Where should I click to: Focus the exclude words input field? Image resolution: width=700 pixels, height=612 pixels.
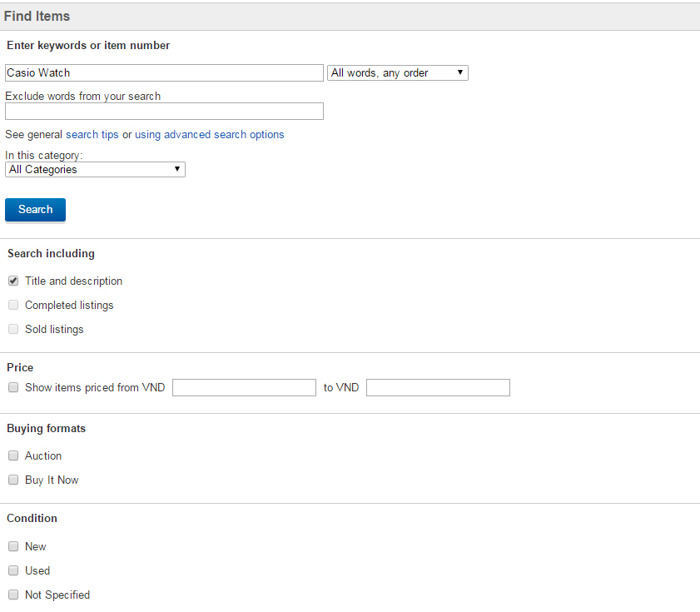(164, 112)
